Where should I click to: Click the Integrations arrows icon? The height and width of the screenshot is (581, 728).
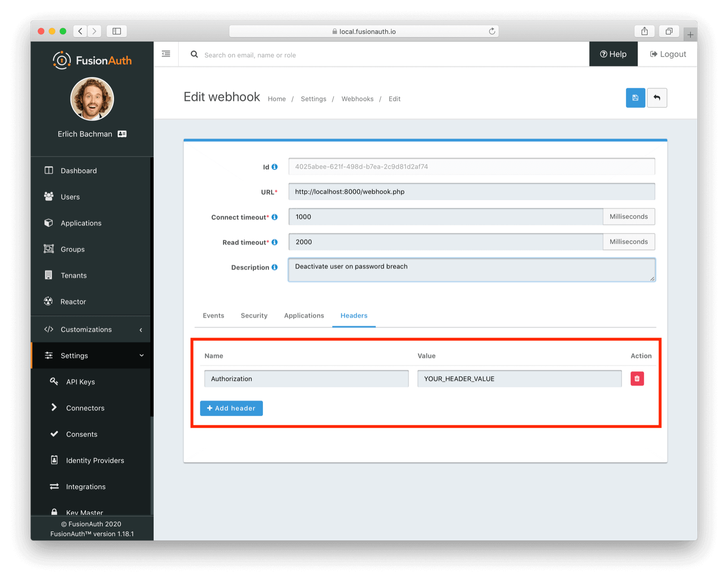pos(54,486)
